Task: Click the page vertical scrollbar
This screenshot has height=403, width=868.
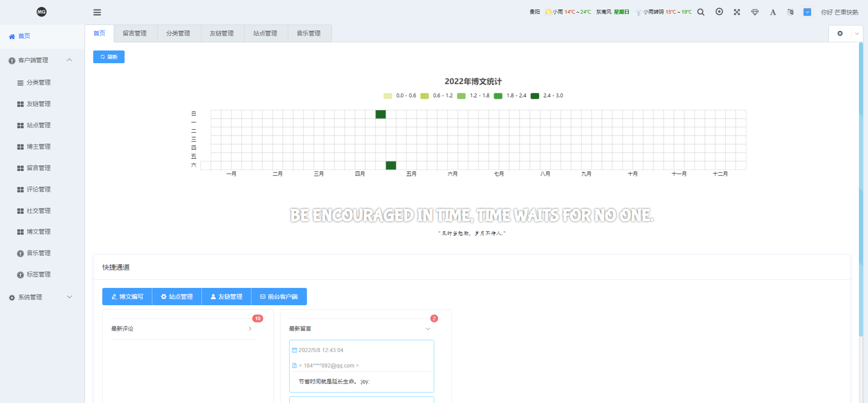Action: point(861,189)
